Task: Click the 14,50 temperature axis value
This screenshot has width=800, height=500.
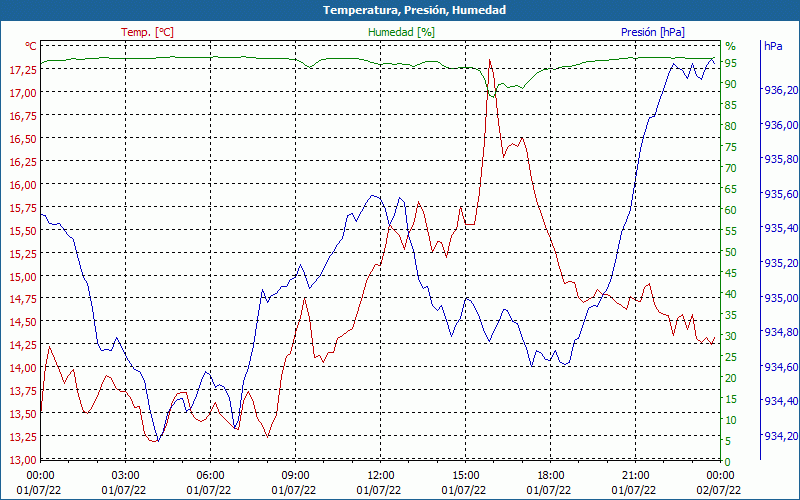Action: tap(22, 322)
